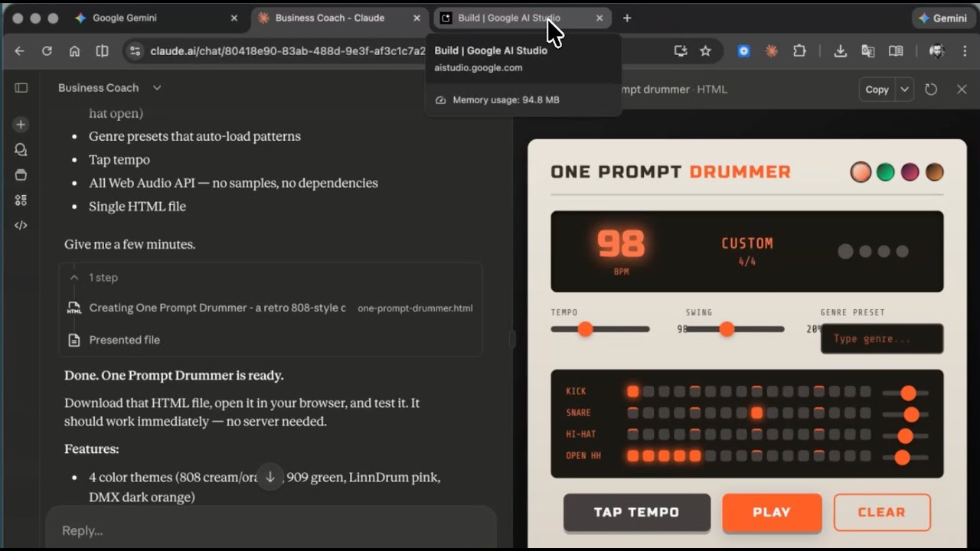
Task: Open the browser home page
Action: [x=74, y=51]
